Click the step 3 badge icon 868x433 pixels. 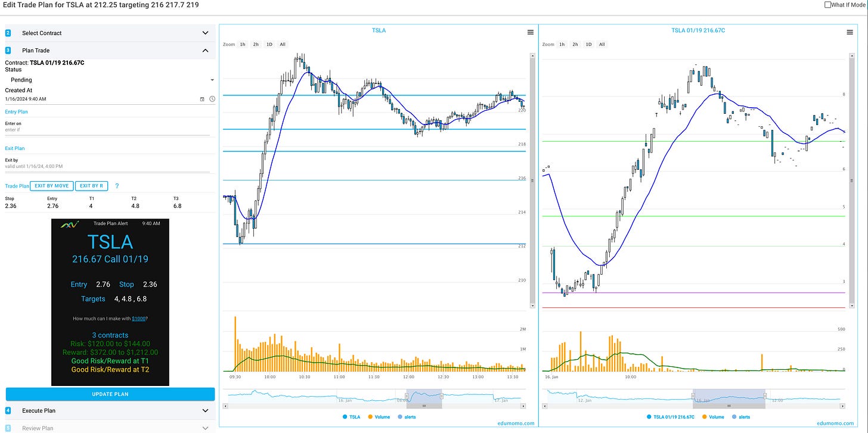(8, 51)
